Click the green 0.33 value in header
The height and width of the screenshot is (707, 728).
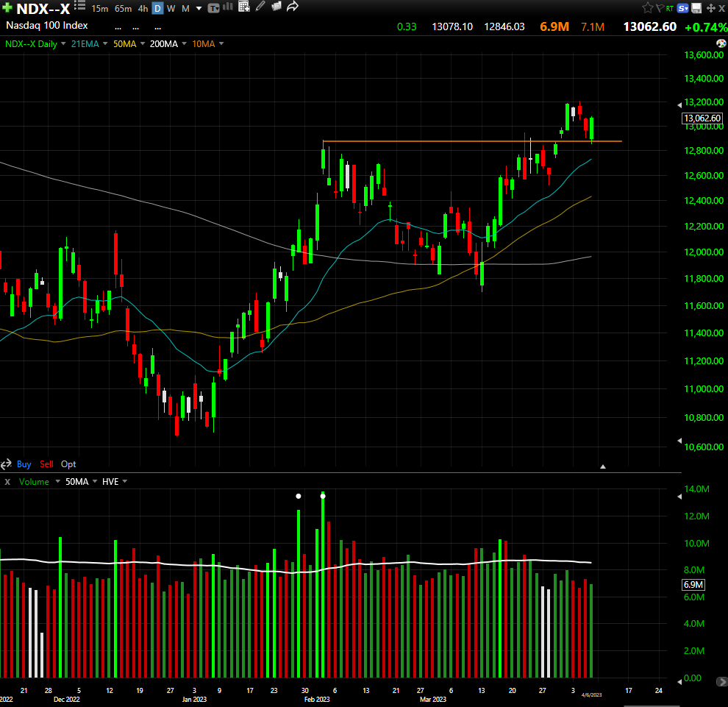pyautogui.click(x=407, y=27)
